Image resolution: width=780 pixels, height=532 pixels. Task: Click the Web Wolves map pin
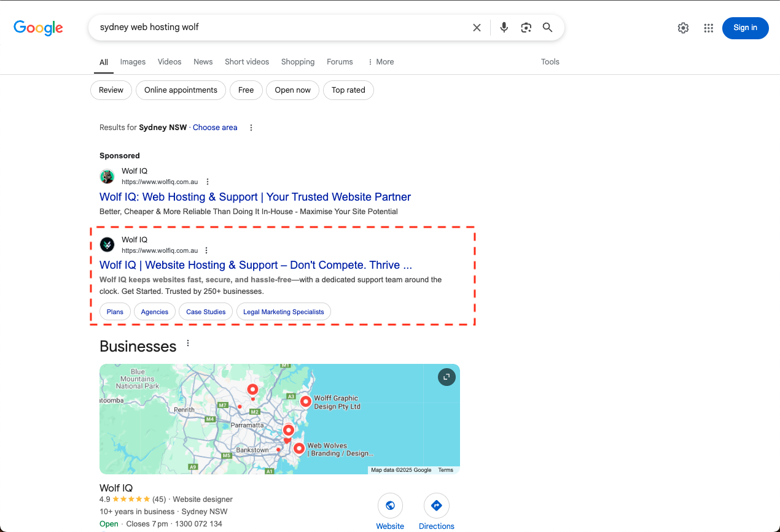[x=298, y=449]
